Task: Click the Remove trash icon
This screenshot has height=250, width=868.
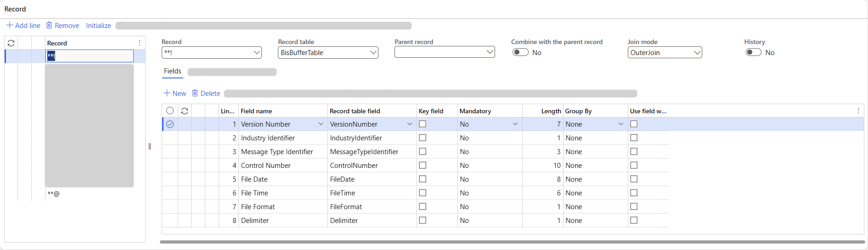Action: (x=49, y=25)
